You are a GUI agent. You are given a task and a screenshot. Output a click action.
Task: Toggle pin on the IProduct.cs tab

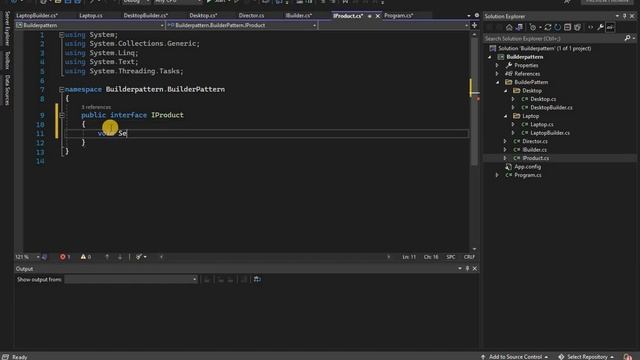[x=370, y=16]
